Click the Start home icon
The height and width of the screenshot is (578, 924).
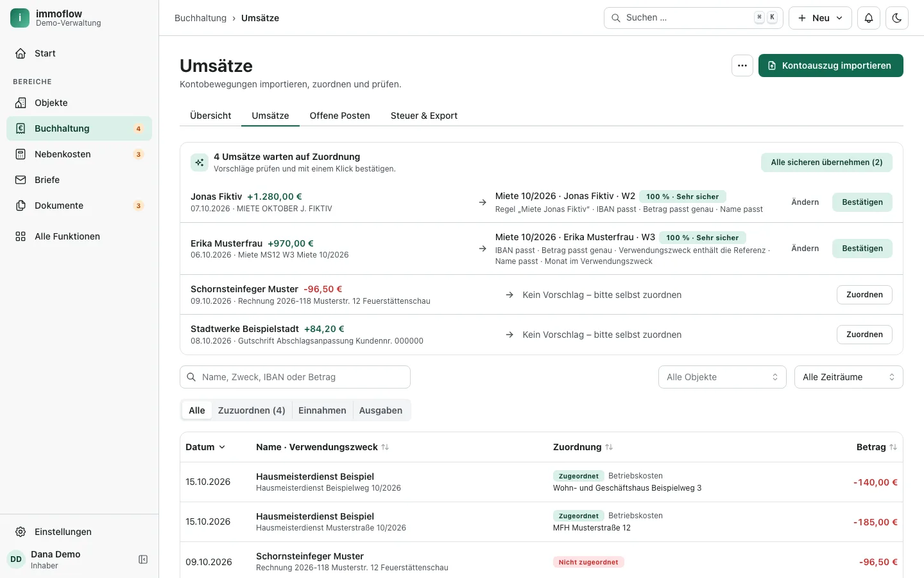coord(21,53)
